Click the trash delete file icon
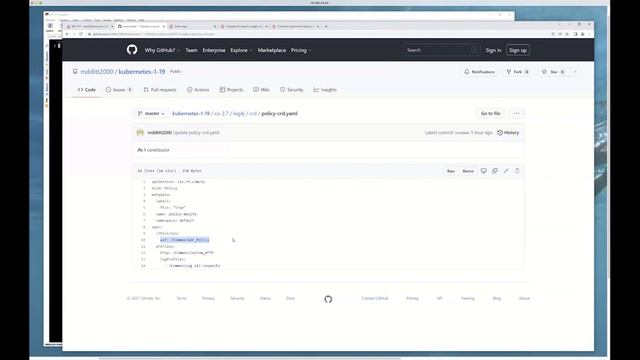The height and width of the screenshot is (360, 640). coord(517,171)
